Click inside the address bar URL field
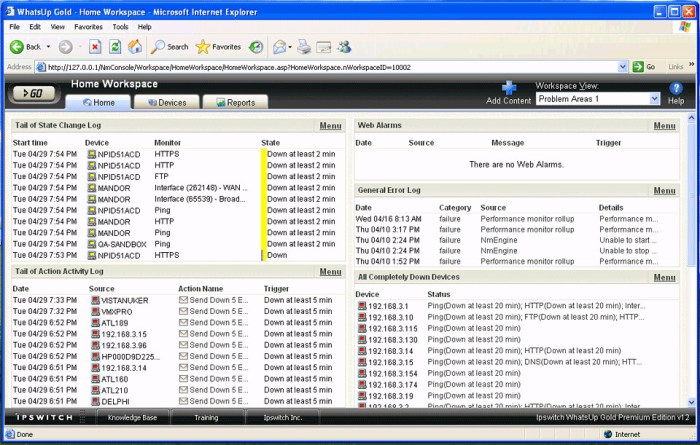Viewport: 700px width, 445px height. 333,67
